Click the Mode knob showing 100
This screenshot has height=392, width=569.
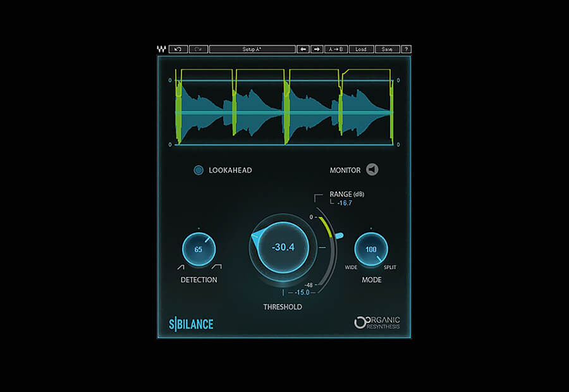371,249
